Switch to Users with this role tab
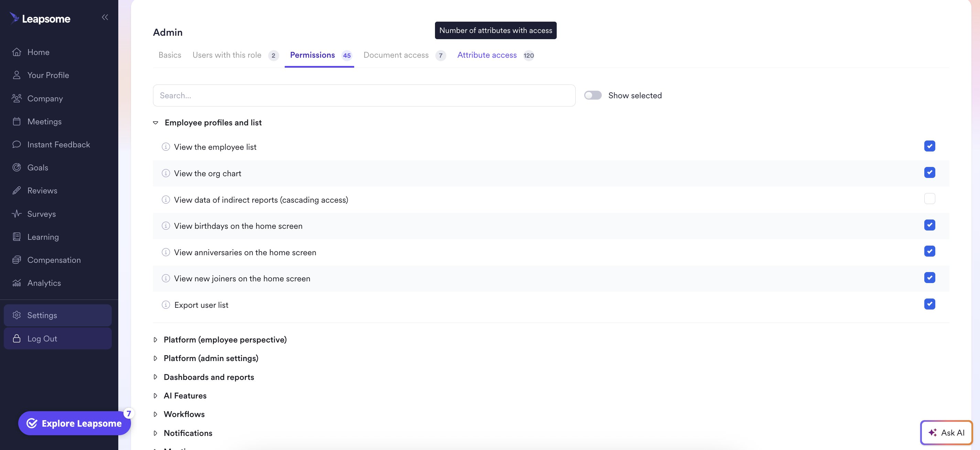The image size is (980, 450). 236,55
